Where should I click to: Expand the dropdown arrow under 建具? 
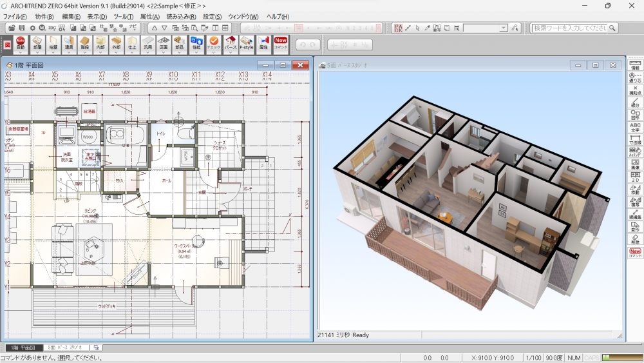point(69,52)
